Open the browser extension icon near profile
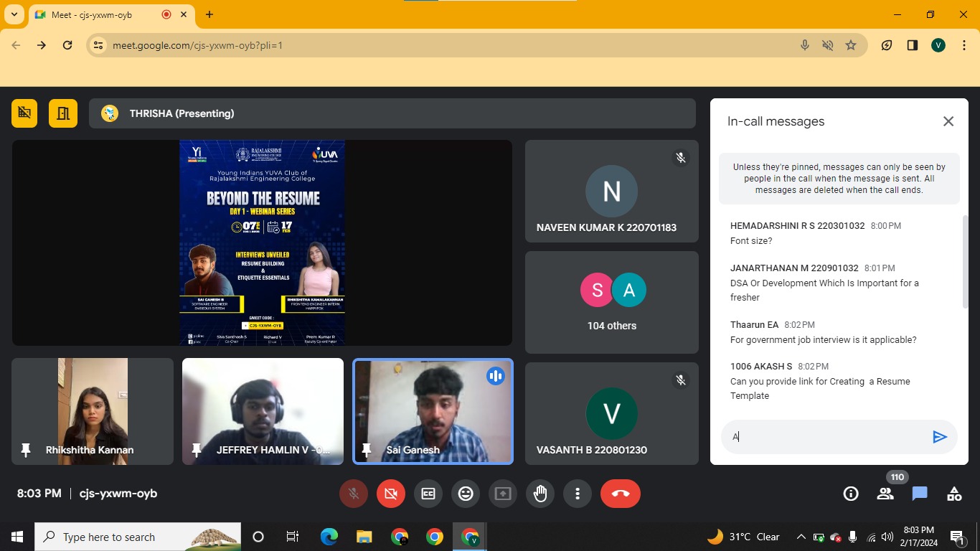The width and height of the screenshot is (980, 551). pyautogui.click(x=887, y=45)
